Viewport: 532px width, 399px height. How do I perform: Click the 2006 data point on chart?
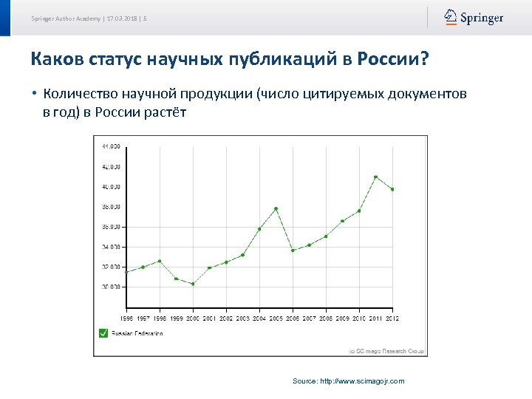293,250
